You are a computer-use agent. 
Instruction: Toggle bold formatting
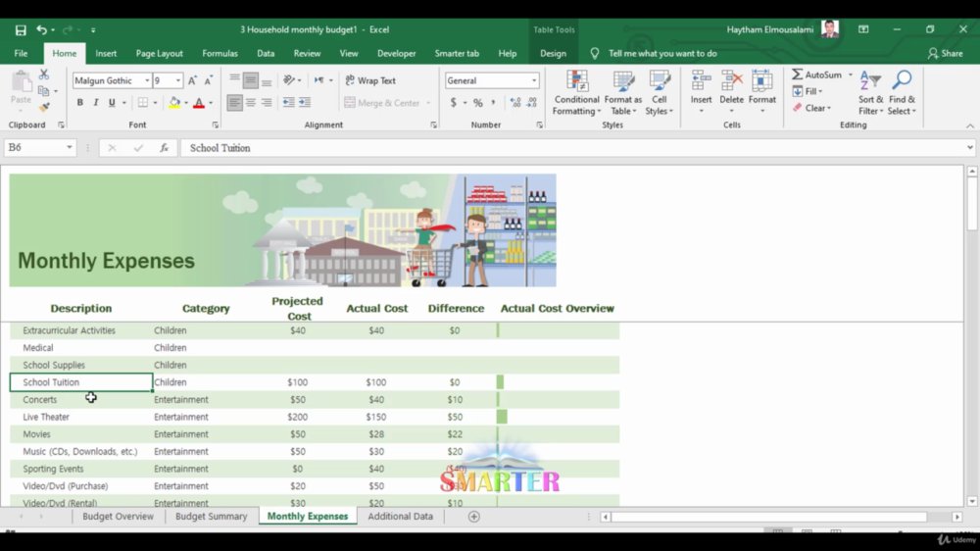click(x=80, y=103)
